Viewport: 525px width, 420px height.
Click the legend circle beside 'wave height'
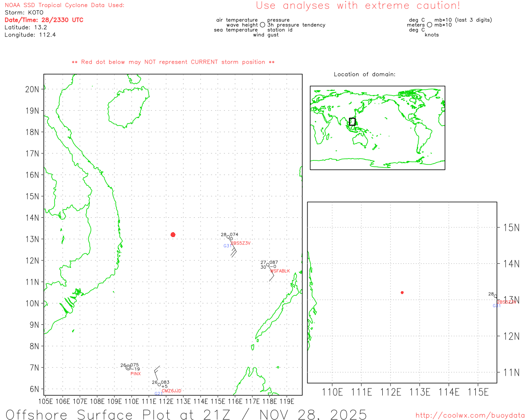[x=262, y=25]
